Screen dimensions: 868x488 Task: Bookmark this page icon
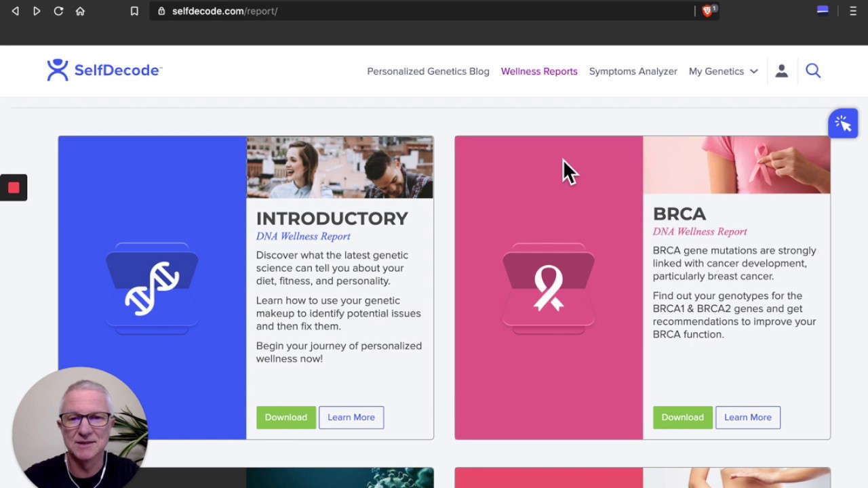point(134,11)
